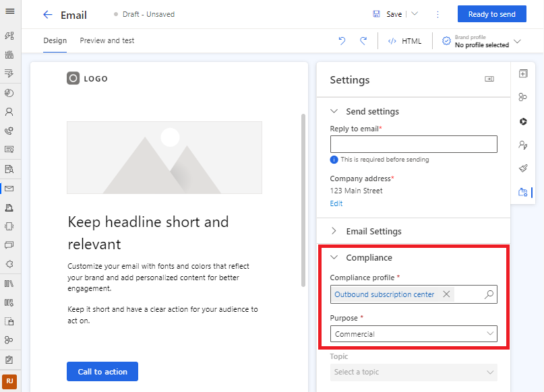Select the 'Keep headline short and relevant' heading
This screenshot has height=392, width=544.
point(148,233)
